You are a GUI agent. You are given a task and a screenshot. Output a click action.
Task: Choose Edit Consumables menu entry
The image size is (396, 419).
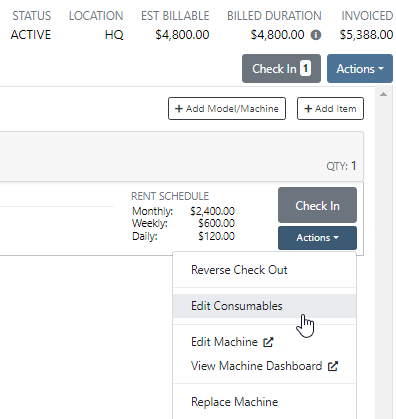click(265, 306)
